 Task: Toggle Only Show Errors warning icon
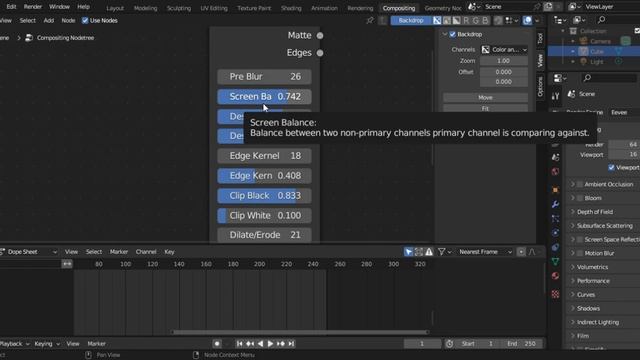point(429,252)
